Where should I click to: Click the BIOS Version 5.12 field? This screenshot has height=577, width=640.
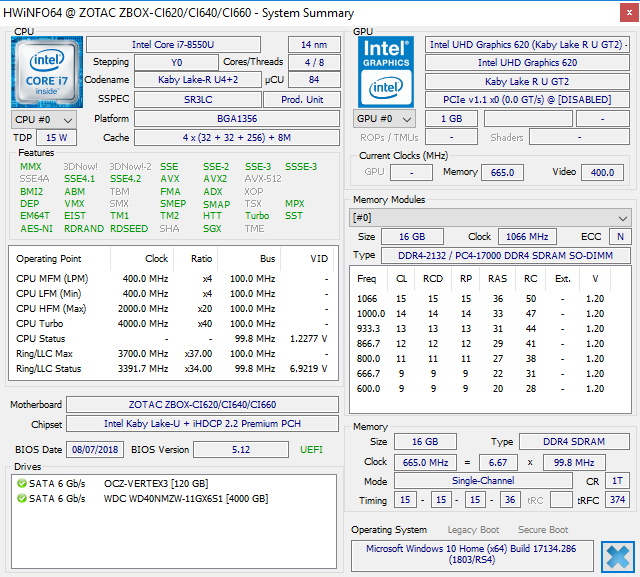click(241, 450)
